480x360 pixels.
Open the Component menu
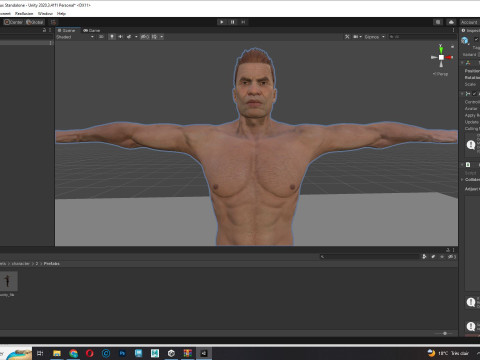click(x=5, y=14)
